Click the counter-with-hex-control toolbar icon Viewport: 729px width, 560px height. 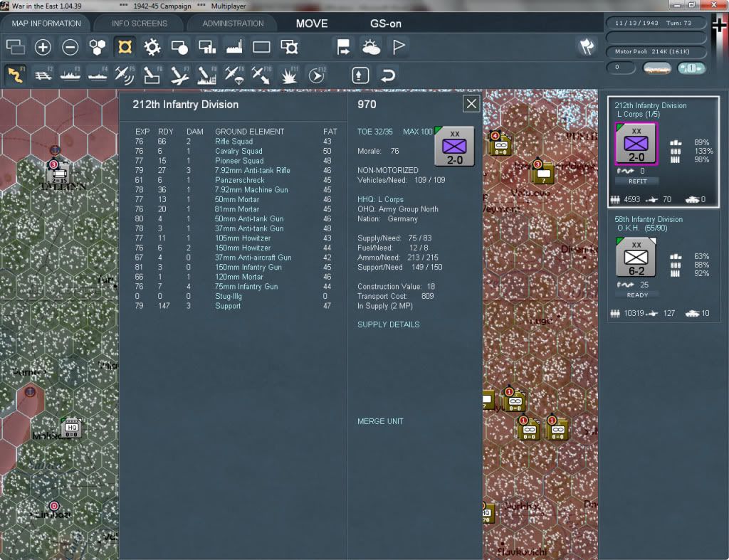coord(289,47)
